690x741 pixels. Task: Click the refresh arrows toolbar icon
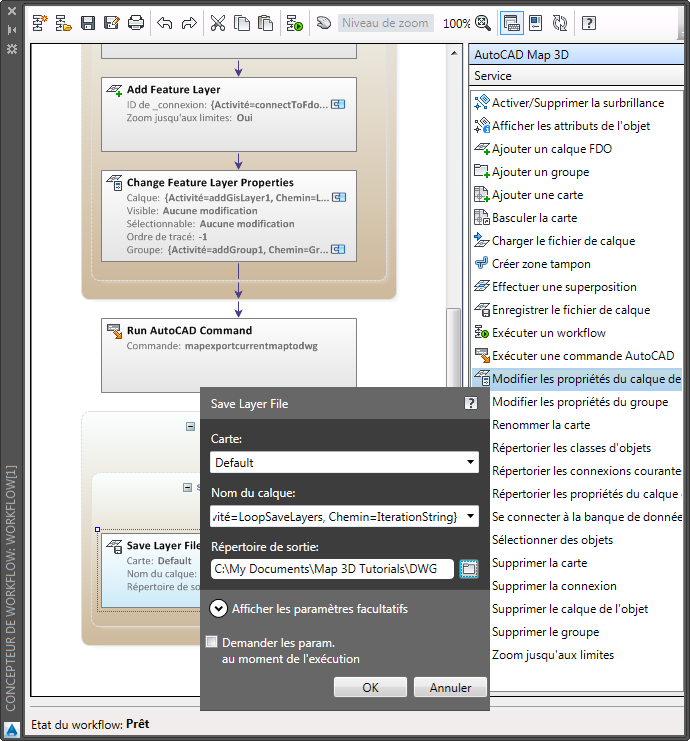pyautogui.click(x=560, y=23)
